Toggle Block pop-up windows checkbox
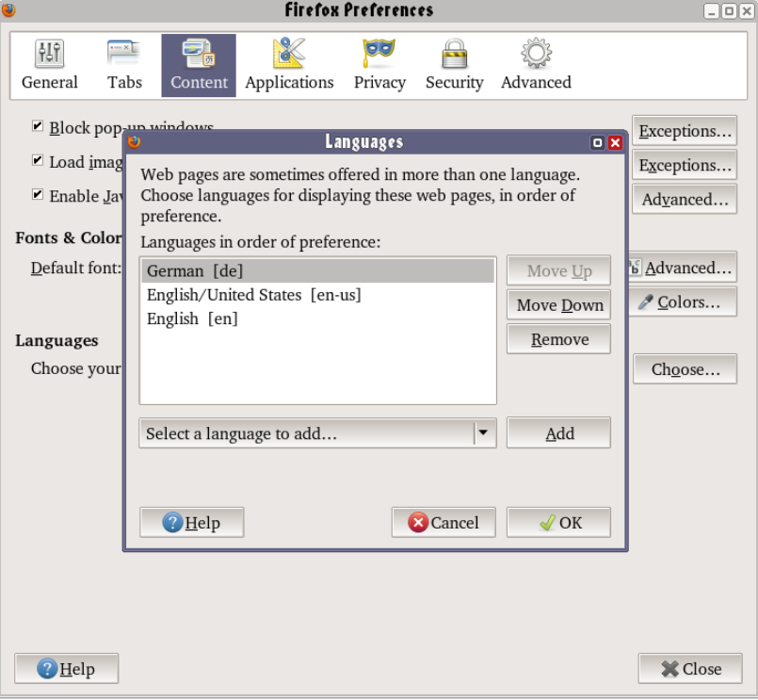 click(x=38, y=126)
